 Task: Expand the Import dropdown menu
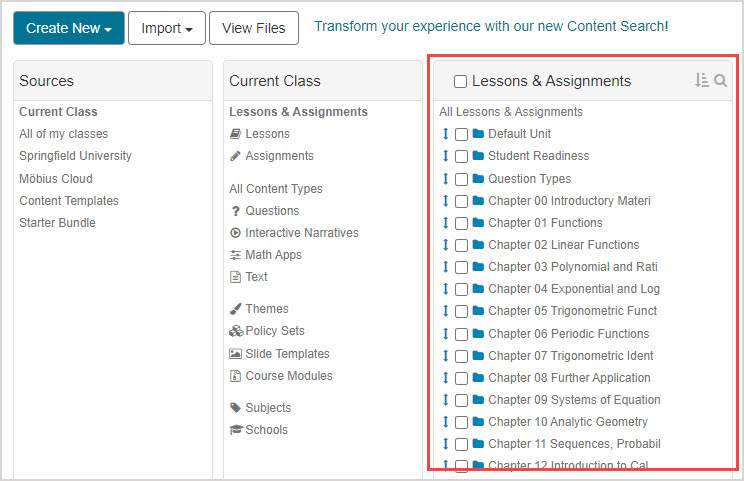click(167, 28)
